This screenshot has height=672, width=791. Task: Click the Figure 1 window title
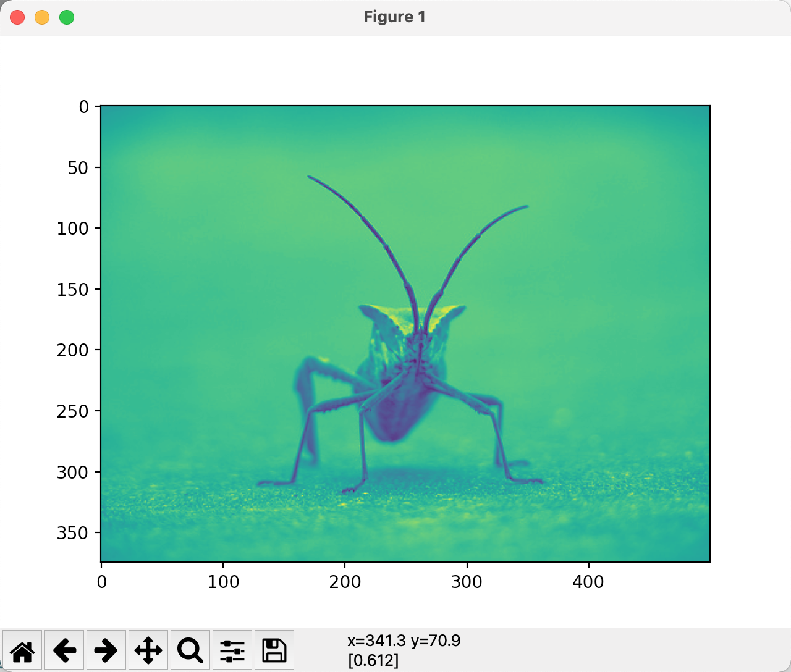(394, 17)
